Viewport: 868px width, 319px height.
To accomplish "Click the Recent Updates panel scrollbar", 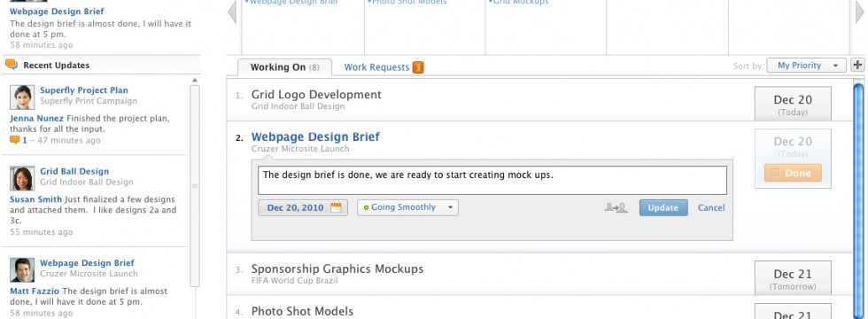I will coord(194,185).
